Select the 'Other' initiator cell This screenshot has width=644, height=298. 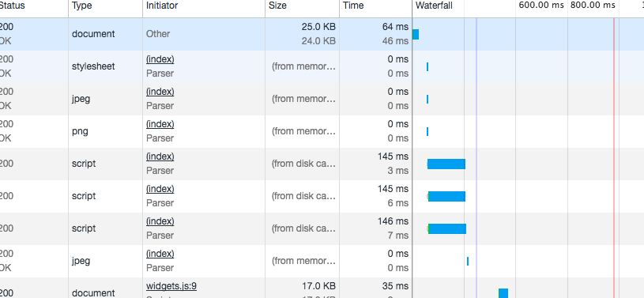pyautogui.click(x=158, y=34)
